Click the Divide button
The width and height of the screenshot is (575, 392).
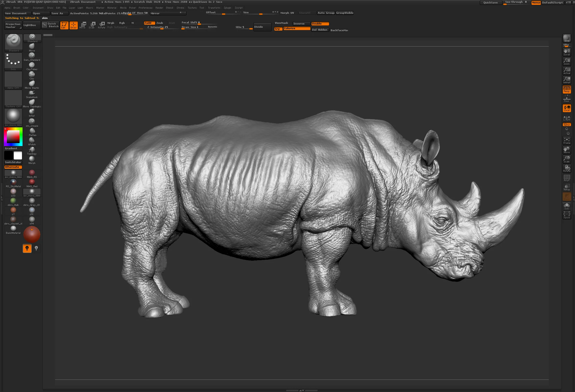(x=262, y=27)
